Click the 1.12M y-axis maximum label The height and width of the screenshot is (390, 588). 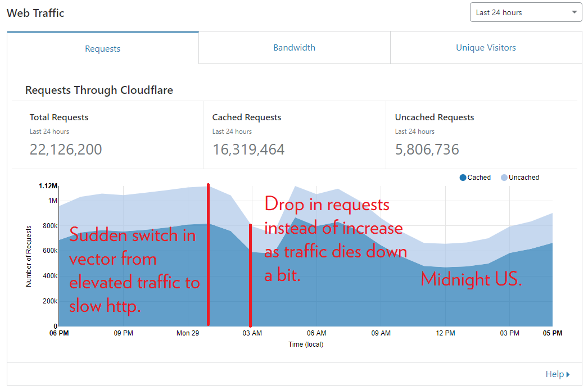(x=48, y=186)
